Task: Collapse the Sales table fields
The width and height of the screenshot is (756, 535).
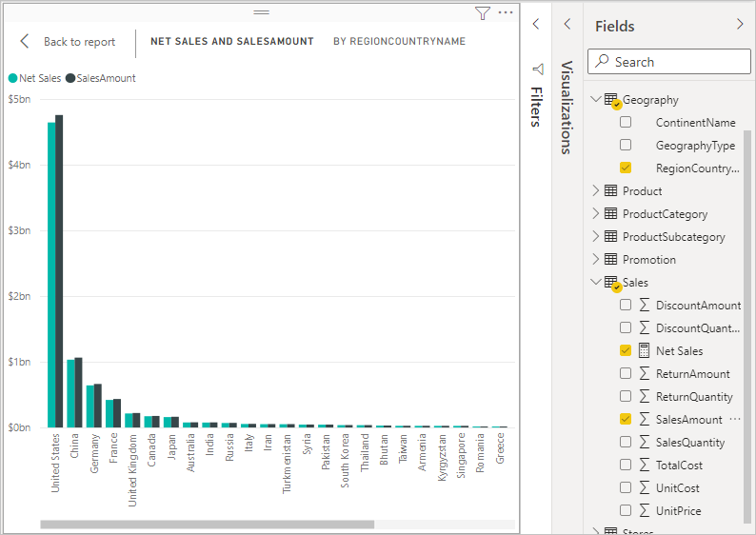Action: (597, 283)
